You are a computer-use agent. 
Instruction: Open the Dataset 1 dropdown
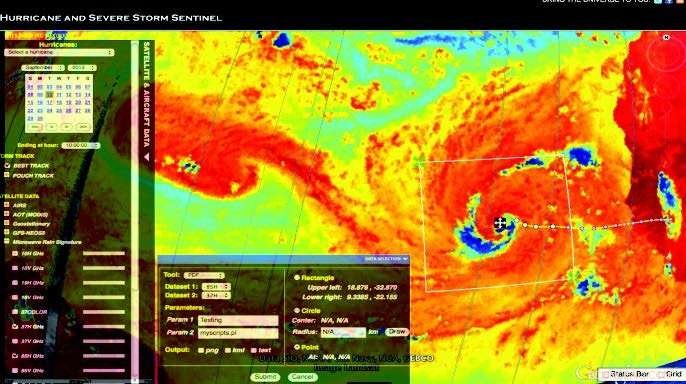pos(216,286)
